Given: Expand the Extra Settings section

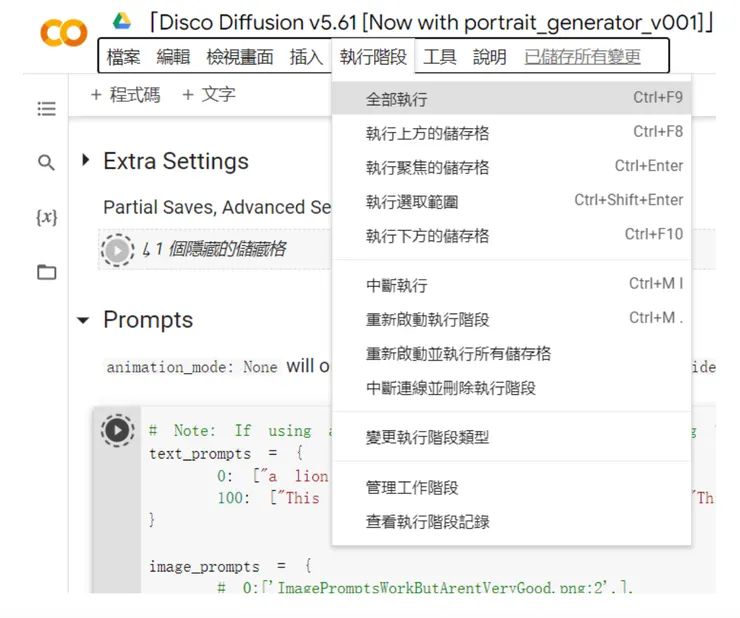Looking at the screenshot, I should coord(85,161).
